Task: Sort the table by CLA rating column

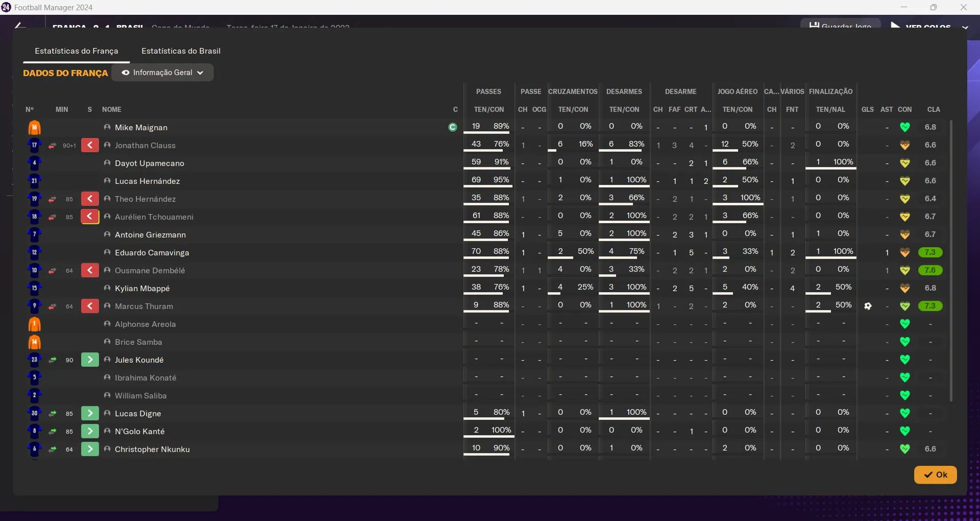Action: tap(934, 109)
